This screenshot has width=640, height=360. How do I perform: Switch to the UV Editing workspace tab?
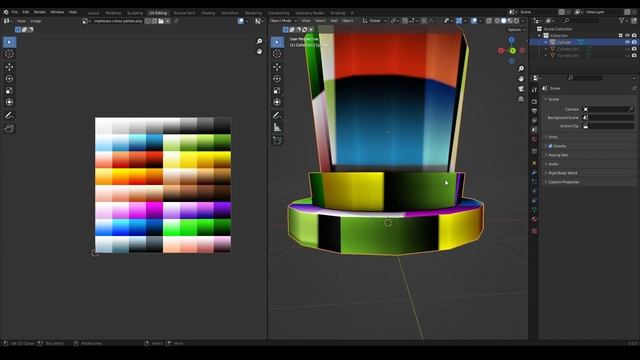(158, 13)
